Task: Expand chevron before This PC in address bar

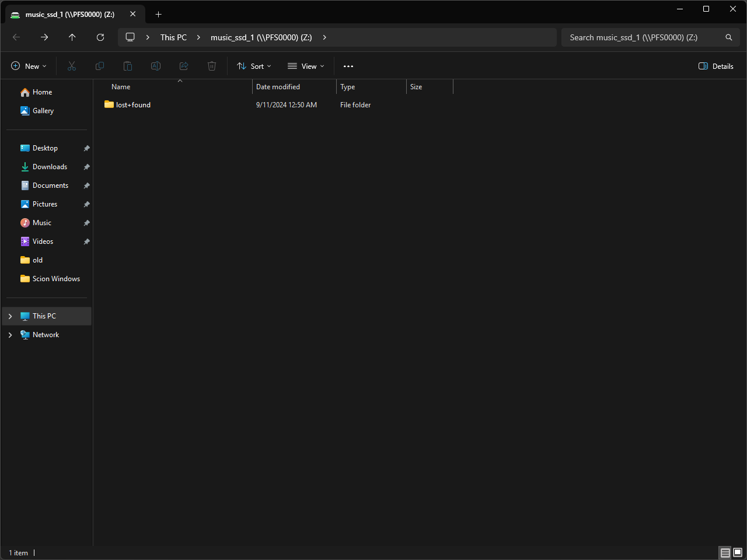Action: point(148,37)
